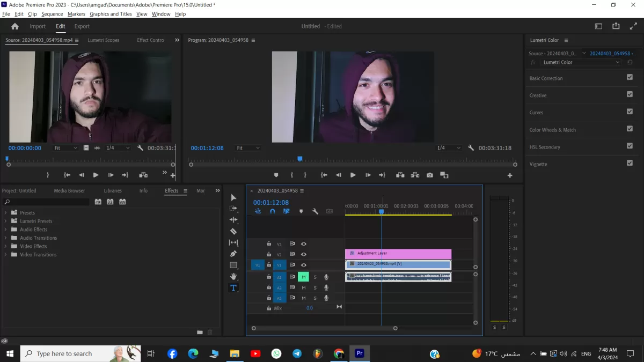The width and height of the screenshot is (644, 362).
Task: Create a new custom bin in Effects
Action: pyautogui.click(x=200, y=332)
